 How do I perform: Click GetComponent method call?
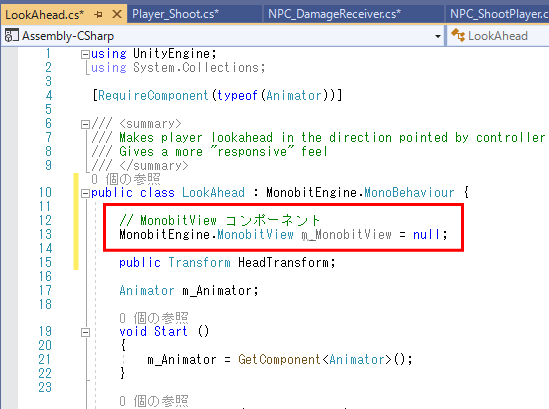click(x=279, y=359)
